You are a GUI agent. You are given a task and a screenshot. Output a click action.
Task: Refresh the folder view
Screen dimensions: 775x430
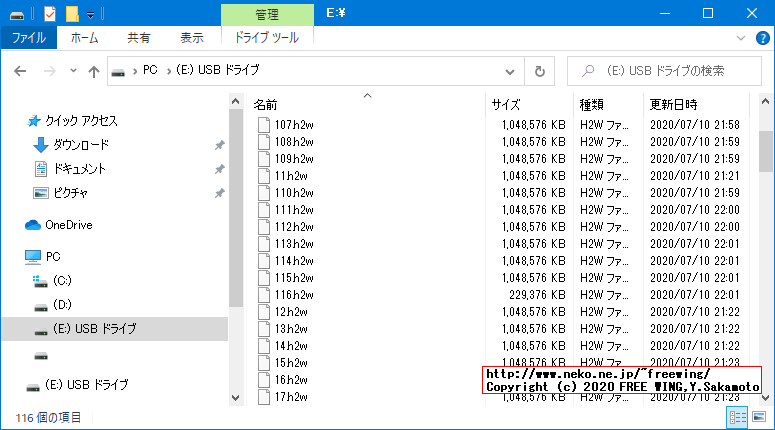coord(540,72)
